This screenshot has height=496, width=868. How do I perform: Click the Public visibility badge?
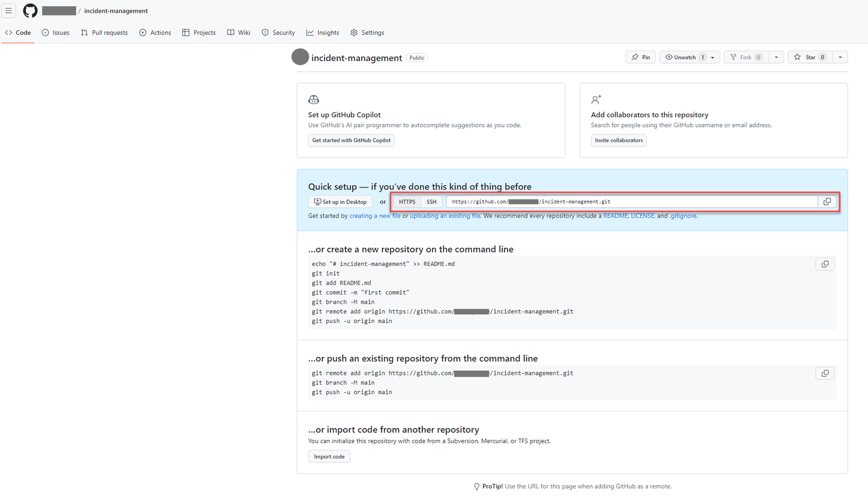[417, 58]
